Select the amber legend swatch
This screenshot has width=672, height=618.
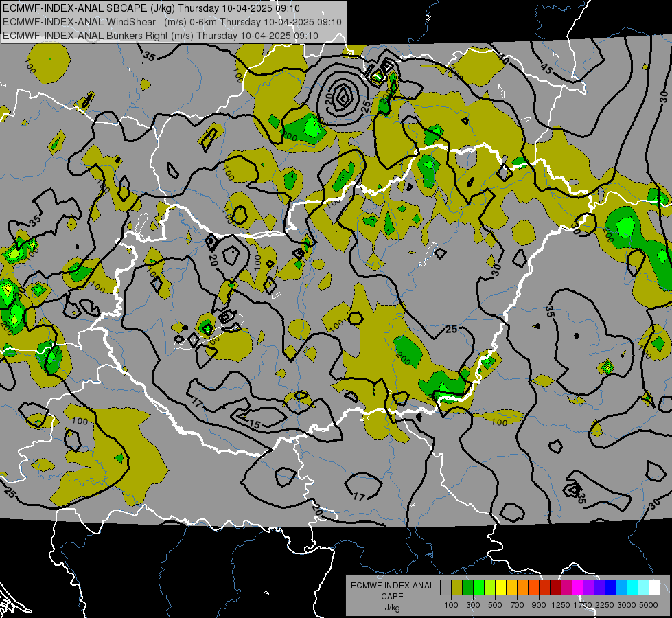pos(511,588)
